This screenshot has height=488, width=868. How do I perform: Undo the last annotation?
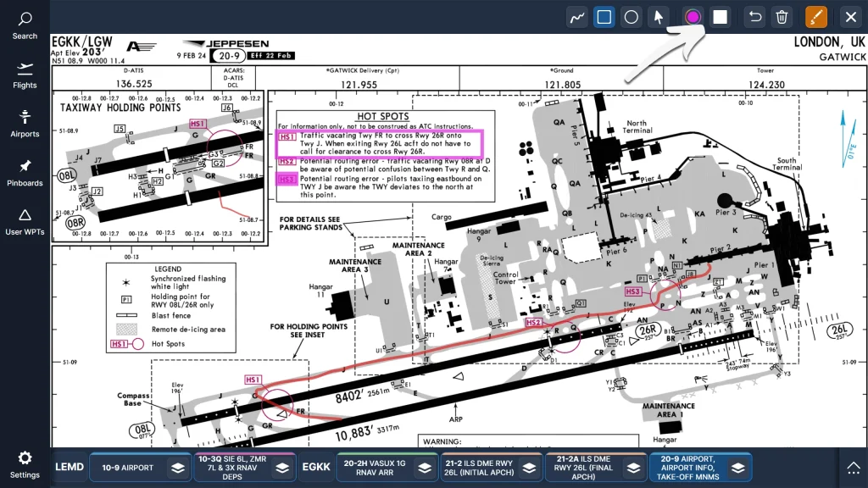click(x=754, y=17)
